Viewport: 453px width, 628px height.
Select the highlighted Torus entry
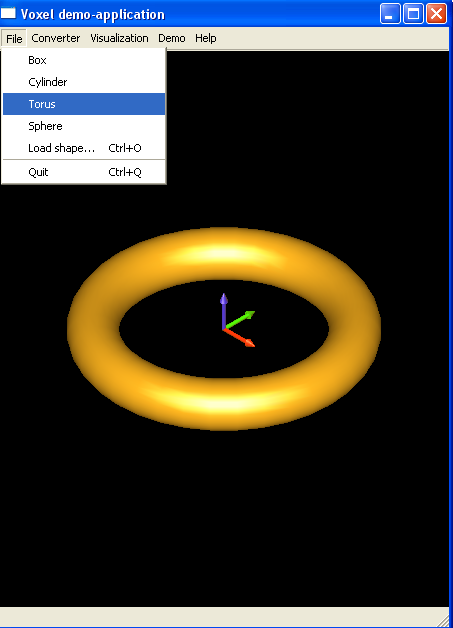[84, 104]
